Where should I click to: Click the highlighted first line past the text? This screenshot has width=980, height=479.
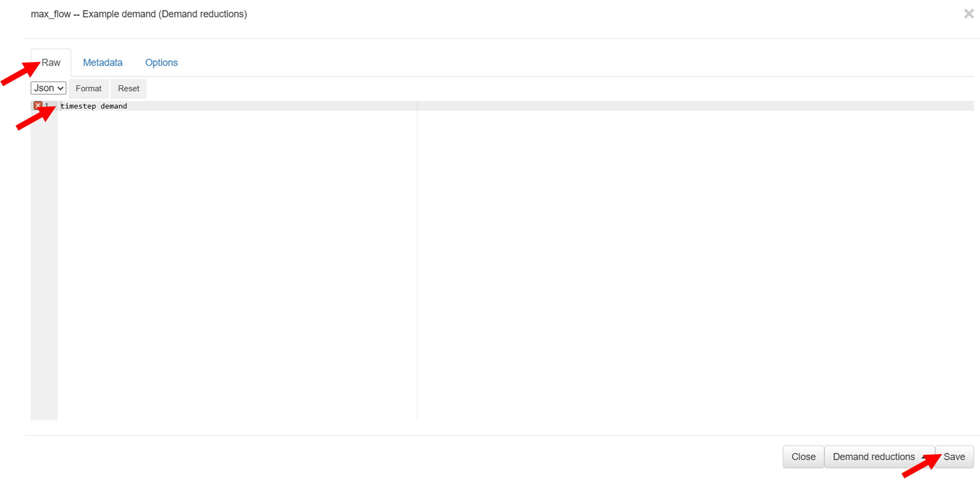(549, 106)
